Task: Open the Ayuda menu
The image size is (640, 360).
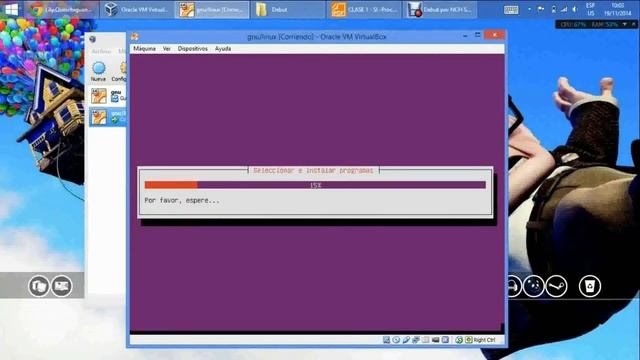Action: (x=223, y=49)
